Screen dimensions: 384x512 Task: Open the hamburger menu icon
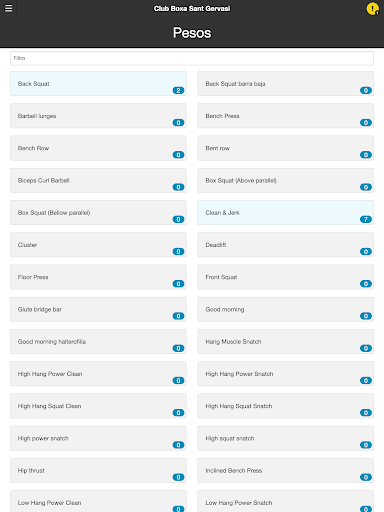coord(8,8)
